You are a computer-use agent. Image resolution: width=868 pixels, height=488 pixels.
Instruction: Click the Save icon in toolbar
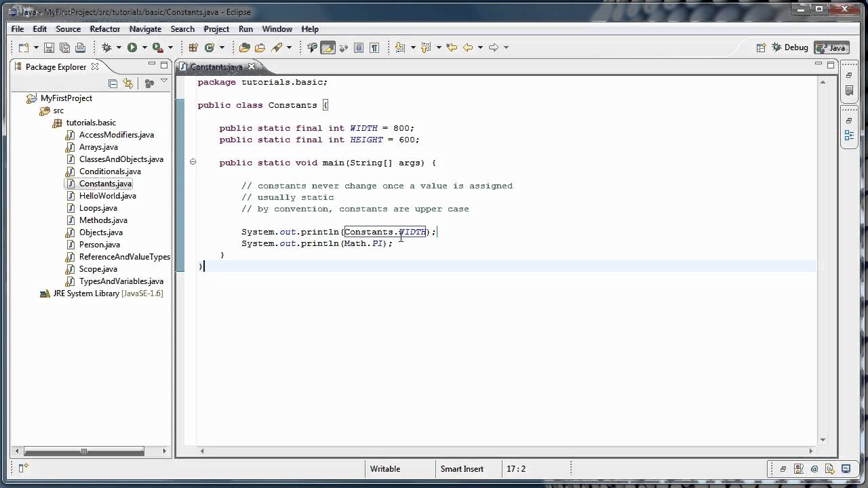click(49, 47)
